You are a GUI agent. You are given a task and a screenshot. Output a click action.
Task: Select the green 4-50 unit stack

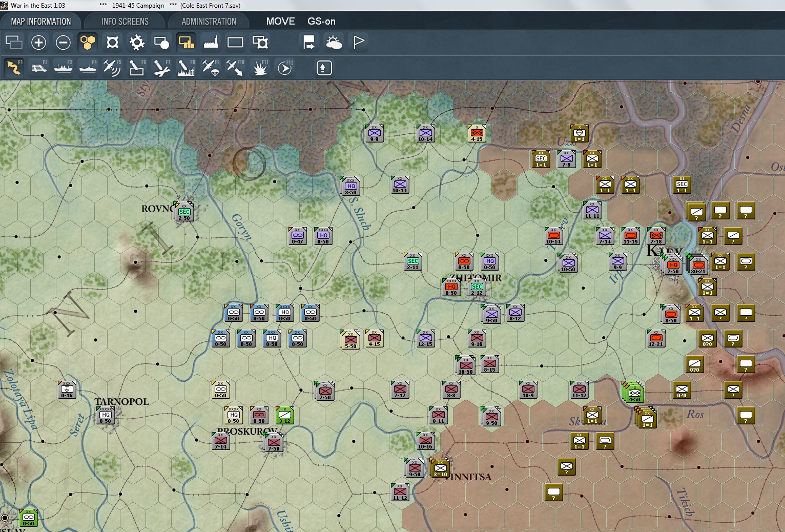pyautogui.click(x=634, y=393)
